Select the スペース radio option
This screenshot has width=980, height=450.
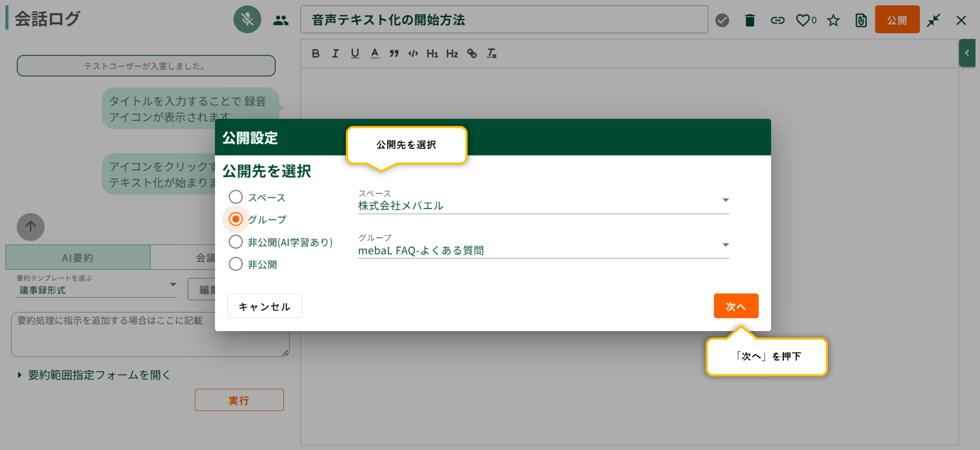[x=236, y=197]
